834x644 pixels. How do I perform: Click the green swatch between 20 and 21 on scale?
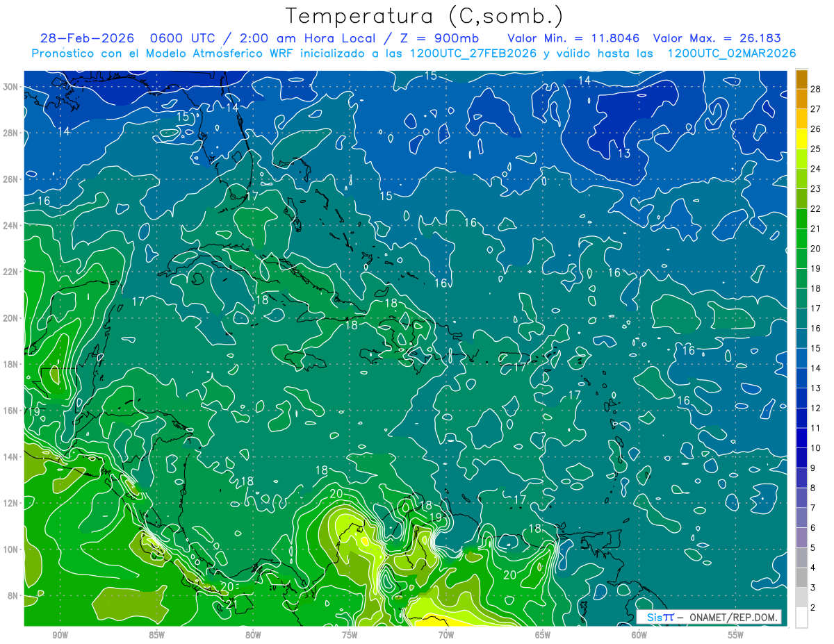801,239
